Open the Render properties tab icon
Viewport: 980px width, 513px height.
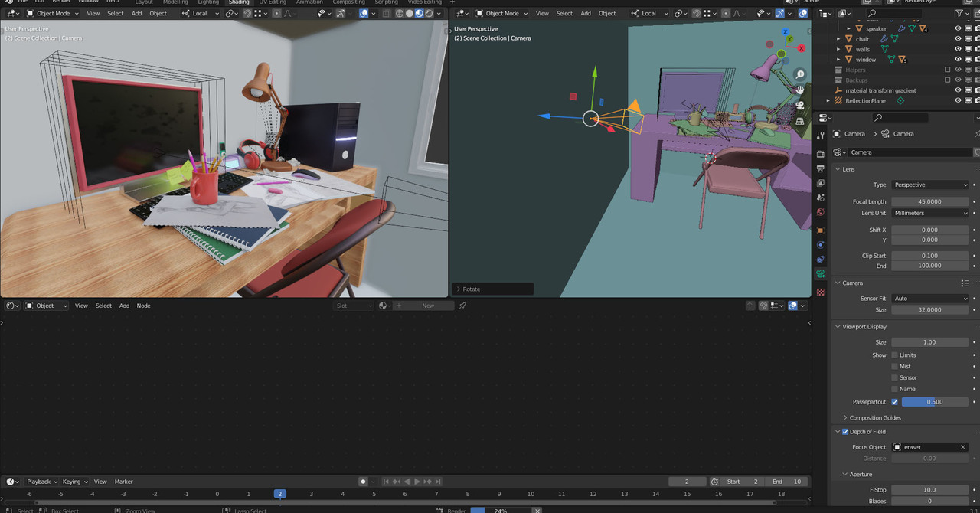click(x=821, y=154)
